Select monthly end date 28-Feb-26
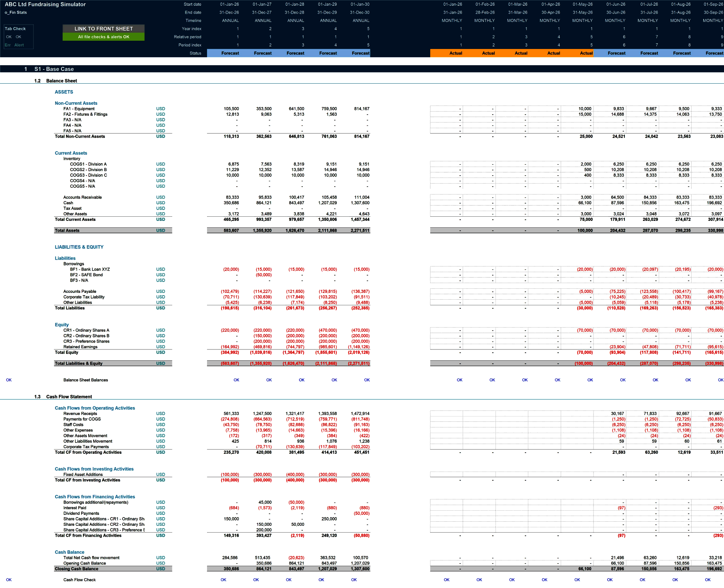The image size is (724, 588). pos(485,12)
